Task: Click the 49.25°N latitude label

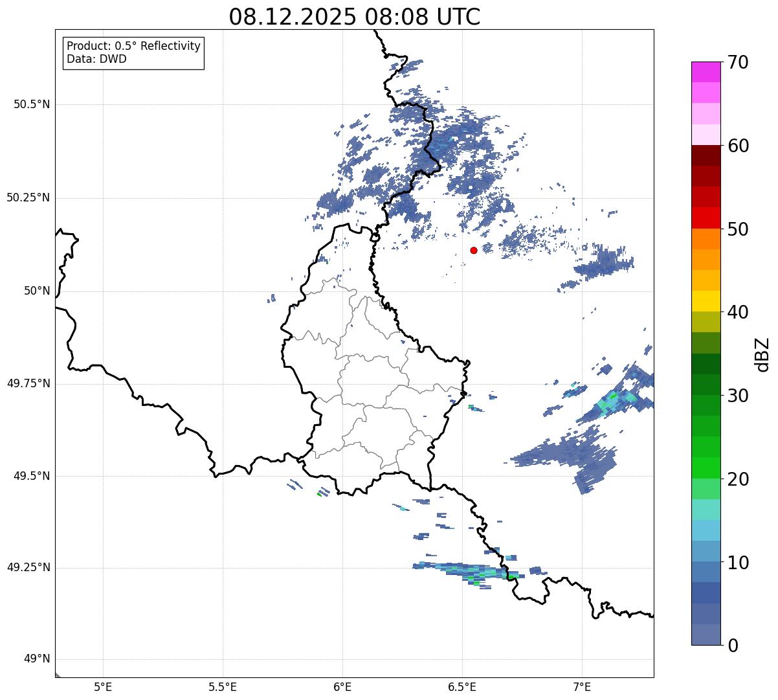Action: pyautogui.click(x=28, y=567)
